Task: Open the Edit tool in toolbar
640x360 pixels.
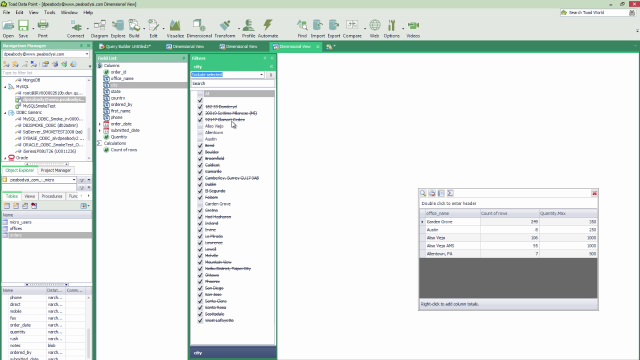Action: (153, 29)
